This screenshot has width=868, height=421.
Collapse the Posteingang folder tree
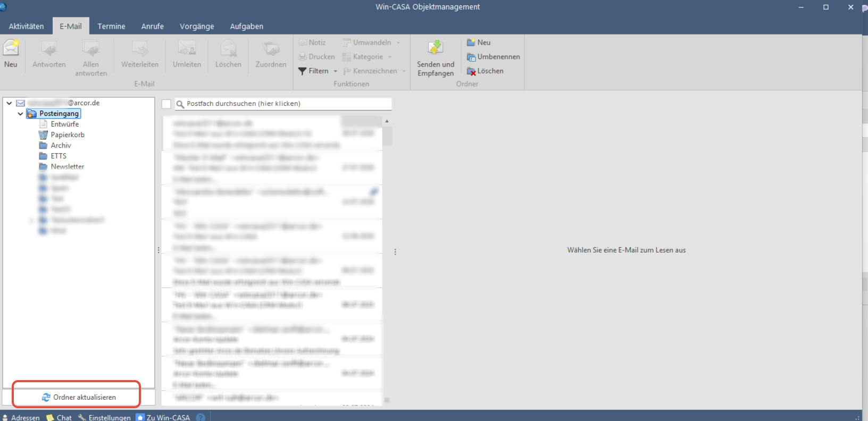[20, 114]
